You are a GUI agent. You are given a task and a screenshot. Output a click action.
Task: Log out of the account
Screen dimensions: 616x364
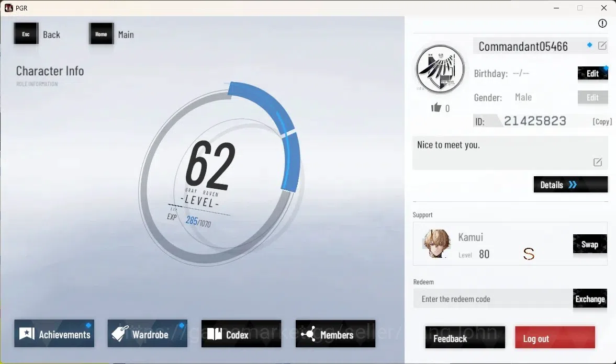pos(555,338)
